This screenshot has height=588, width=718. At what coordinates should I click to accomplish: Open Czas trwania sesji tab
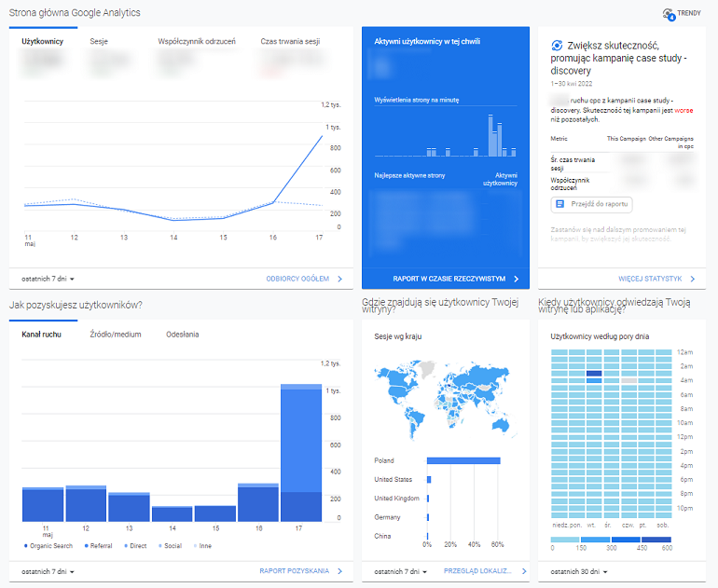[x=290, y=42]
